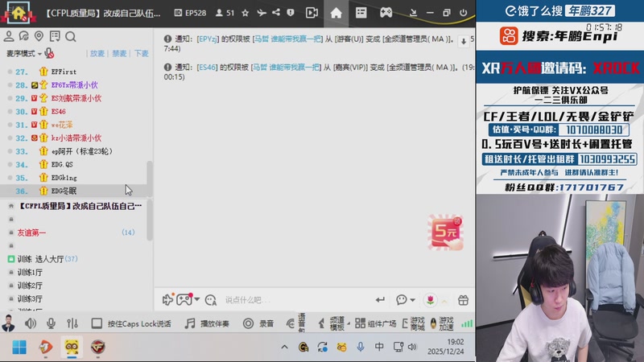The image size is (644, 362).
Task: Open 组件广场 component plaza
Action: click(x=376, y=323)
